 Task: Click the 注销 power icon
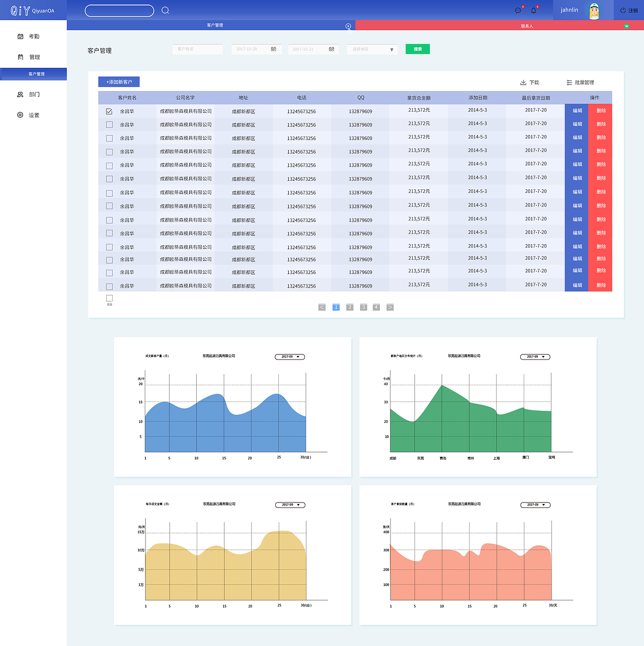(623, 10)
